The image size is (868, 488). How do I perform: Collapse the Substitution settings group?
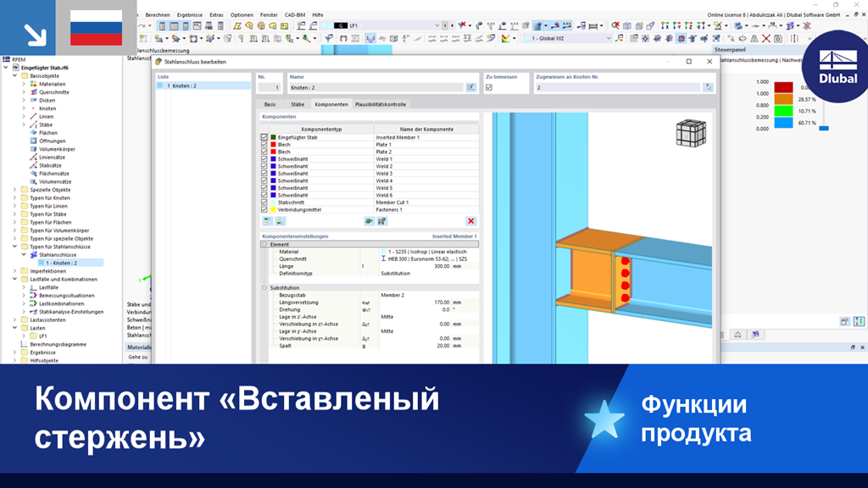(x=264, y=288)
